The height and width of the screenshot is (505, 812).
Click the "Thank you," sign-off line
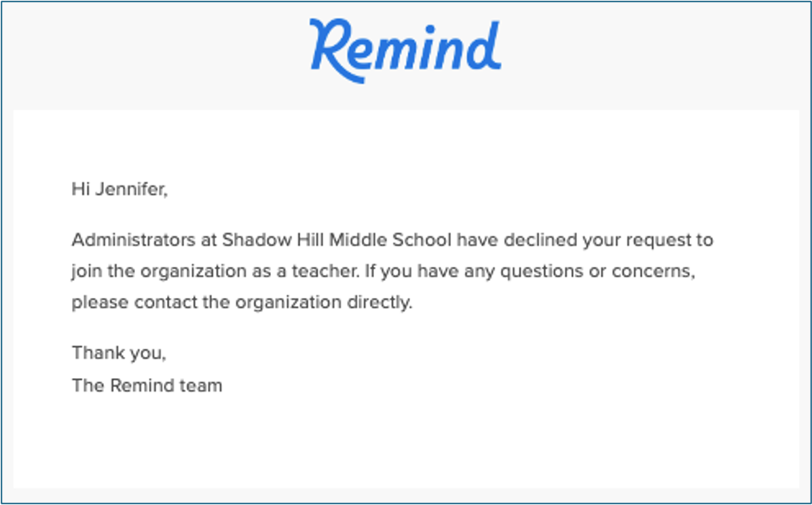(x=119, y=353)
